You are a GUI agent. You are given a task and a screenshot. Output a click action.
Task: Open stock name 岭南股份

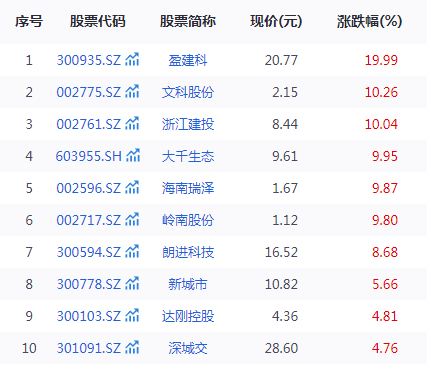[x=188, y=221]
